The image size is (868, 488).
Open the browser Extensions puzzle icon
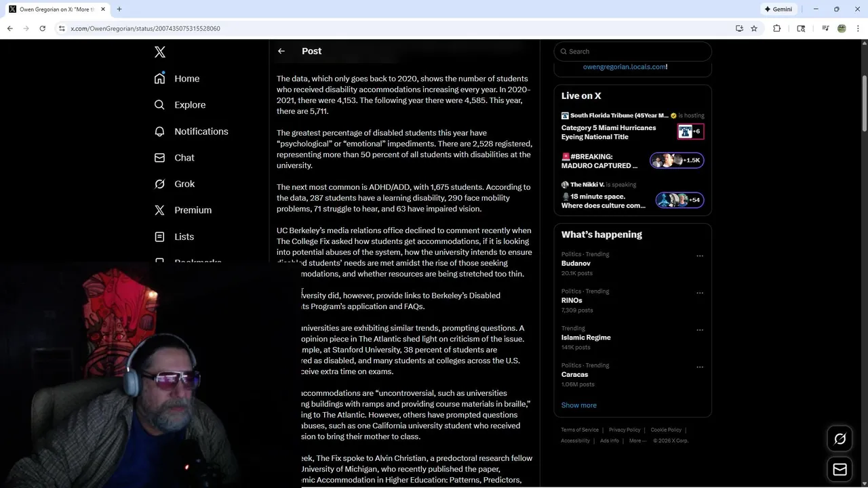[777, 28]
